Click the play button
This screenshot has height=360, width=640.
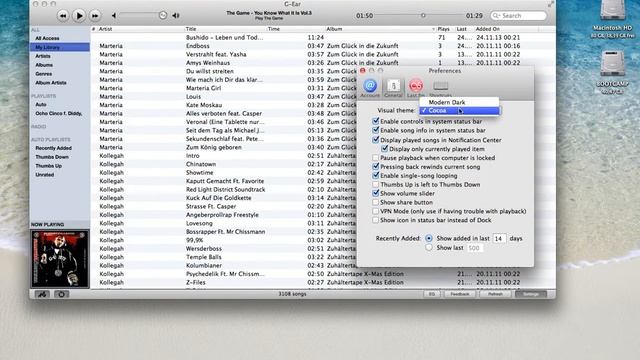(79, 16)
